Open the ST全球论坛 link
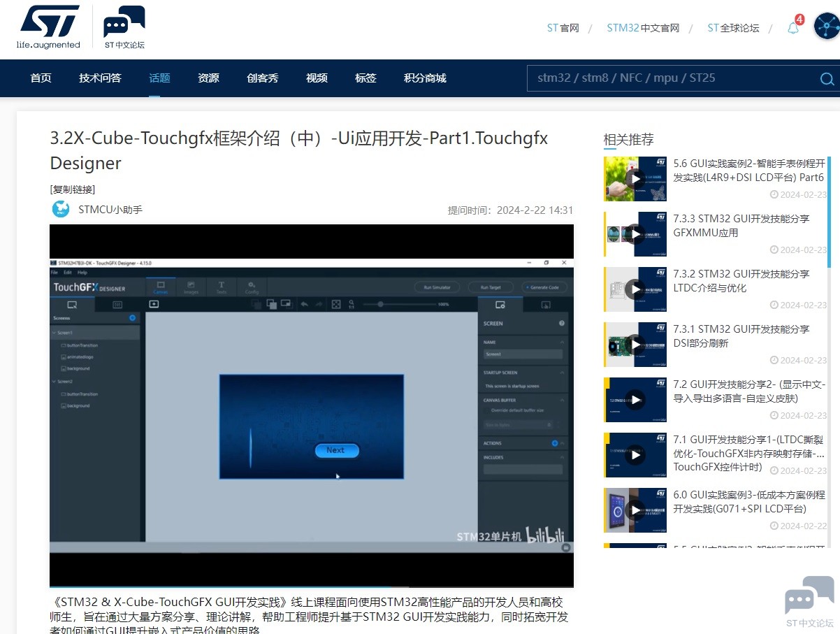Screen dimensions: 840x634 click(x=733, y=28)
